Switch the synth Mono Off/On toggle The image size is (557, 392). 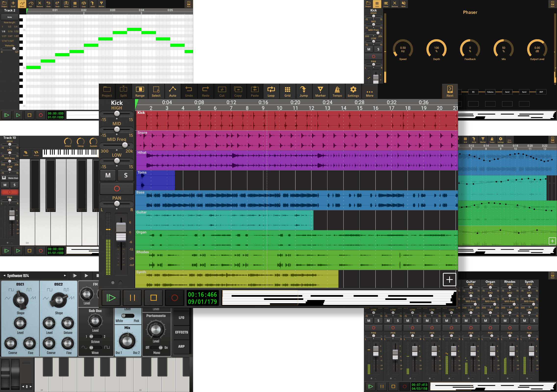click(x=157, y=348)
